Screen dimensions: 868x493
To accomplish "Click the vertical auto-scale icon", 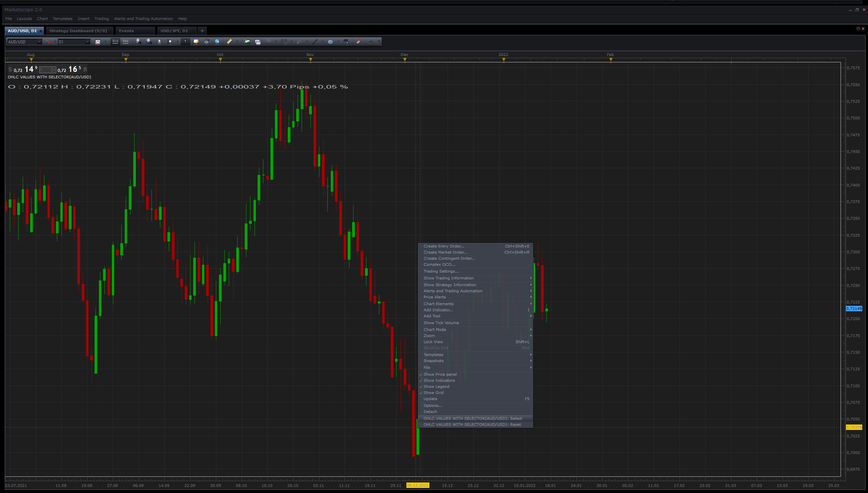I will click(185, 41).
